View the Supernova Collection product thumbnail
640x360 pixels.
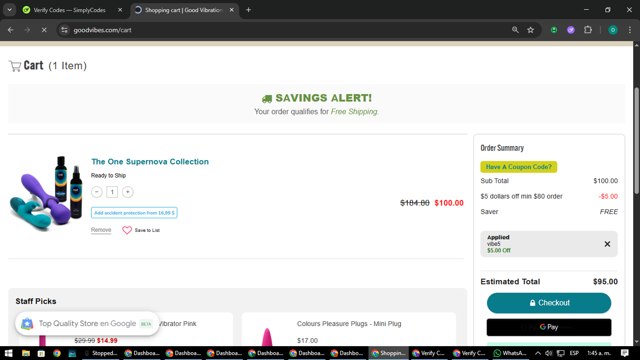(46, 193)
